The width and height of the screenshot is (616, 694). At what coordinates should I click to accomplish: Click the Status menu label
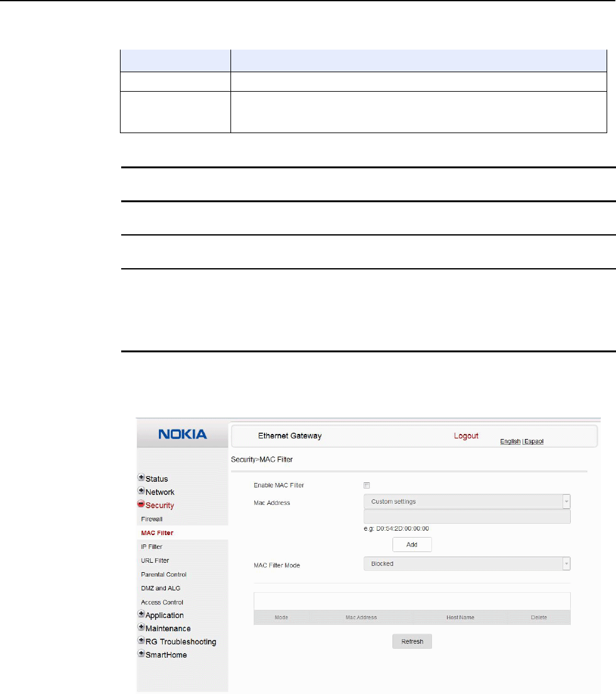pos(156,479)
